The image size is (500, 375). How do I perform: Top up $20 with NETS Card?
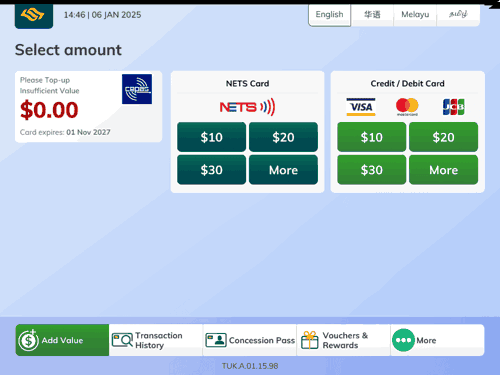283,137
